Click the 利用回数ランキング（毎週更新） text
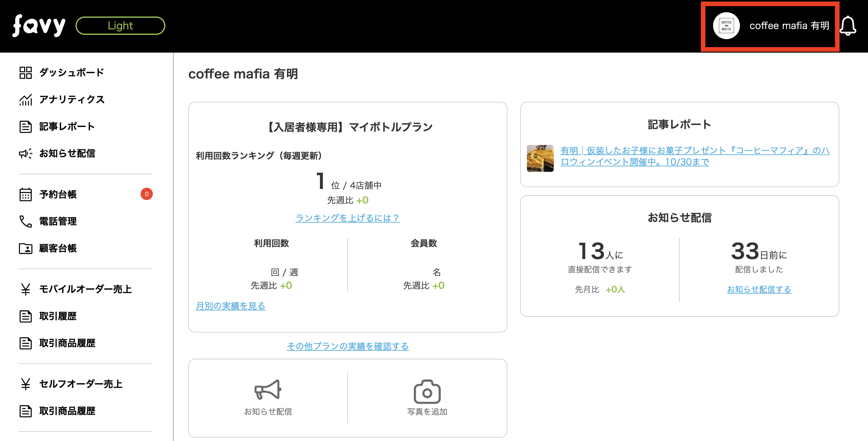The width and height of the screenshot is (868, 441). (259, 156)
